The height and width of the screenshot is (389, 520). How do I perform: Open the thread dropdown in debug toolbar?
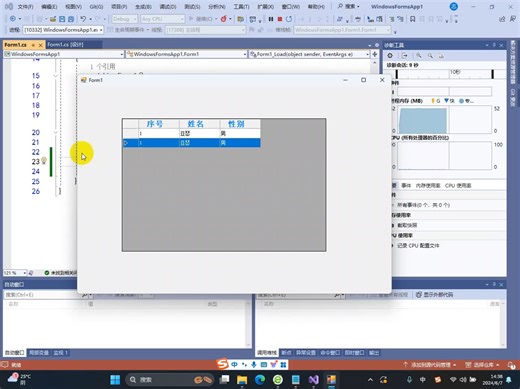coord(205,30)
